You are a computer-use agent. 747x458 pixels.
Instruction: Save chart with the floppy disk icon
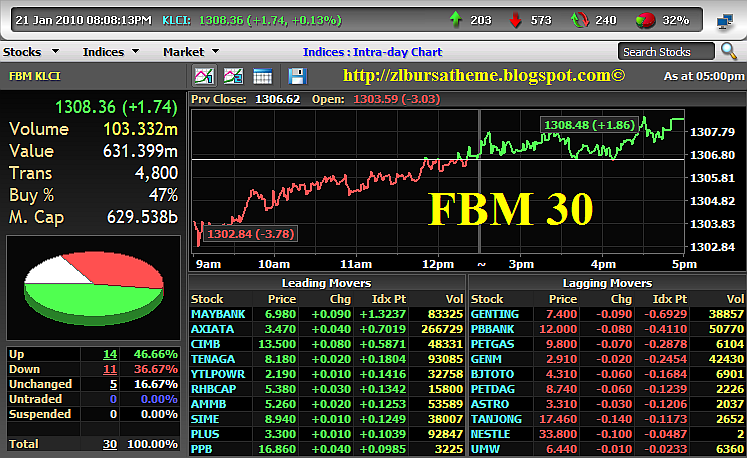[297, 76]
